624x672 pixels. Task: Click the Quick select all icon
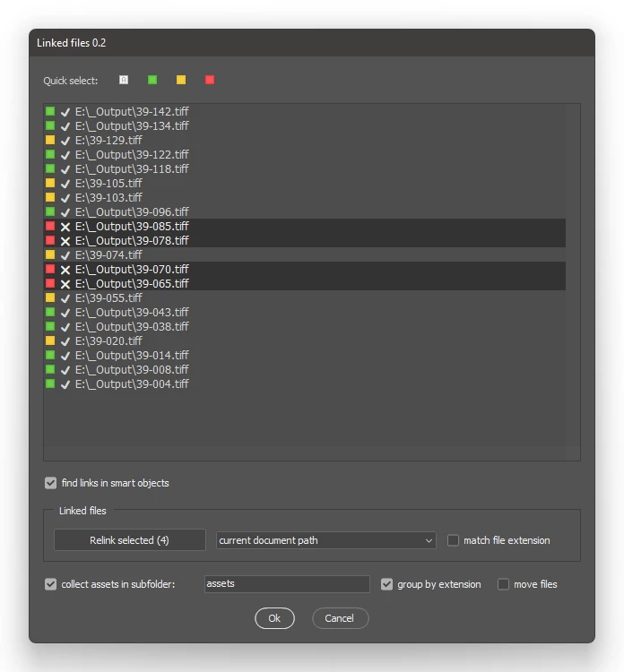[124, 80]
